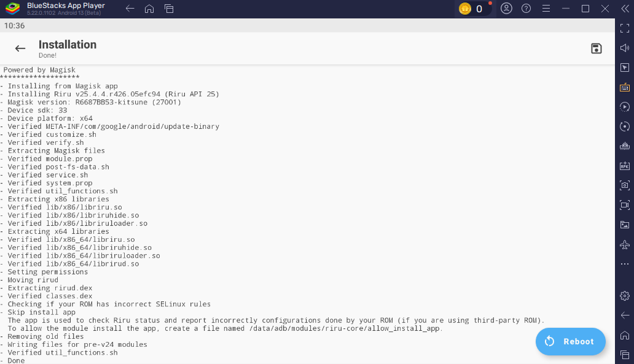This screenshot has width=634, height=364.
Task: Save the installation log with floppy icon
Action: [597, 48]
